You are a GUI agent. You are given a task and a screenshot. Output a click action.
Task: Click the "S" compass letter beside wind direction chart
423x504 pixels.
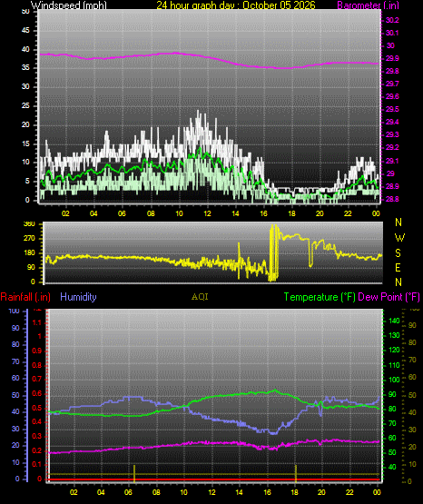398,253
